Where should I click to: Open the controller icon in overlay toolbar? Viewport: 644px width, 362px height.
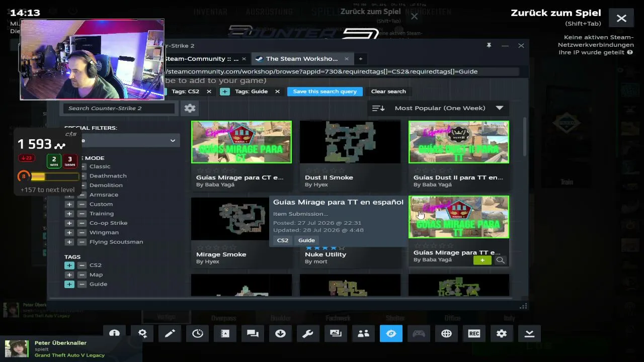point(419,334)
